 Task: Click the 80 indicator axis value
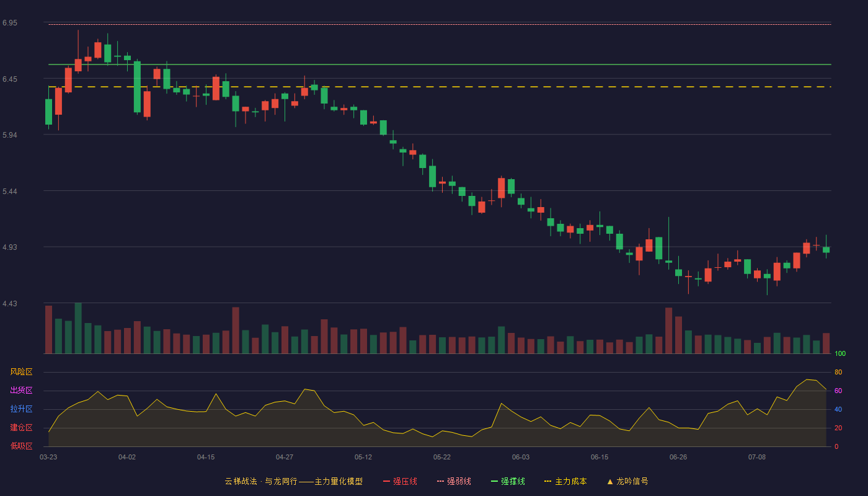coord(838,372)
